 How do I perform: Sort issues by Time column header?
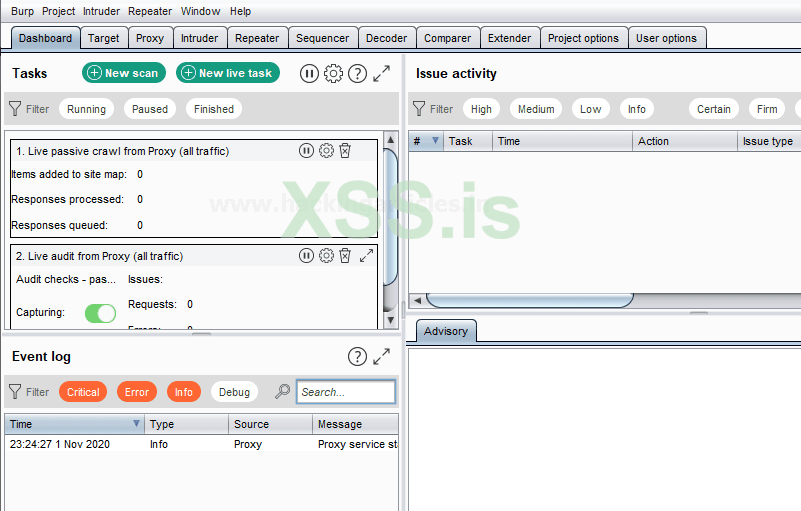[562, 141]
